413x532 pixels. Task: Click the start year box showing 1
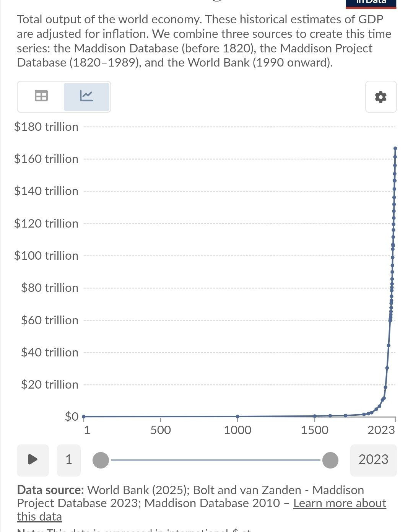tap(69, 459)
